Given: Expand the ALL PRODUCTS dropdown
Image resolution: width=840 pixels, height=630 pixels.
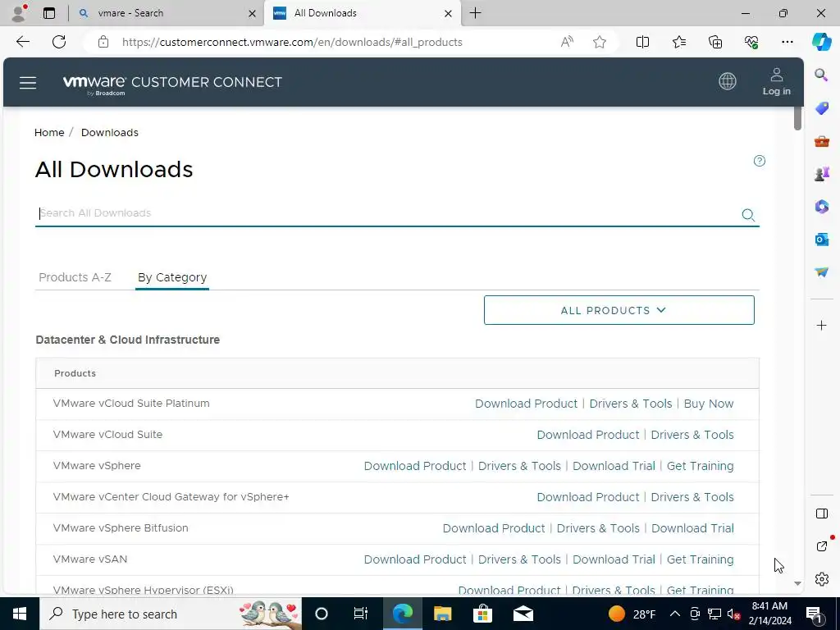Looking at the screenshot, I should coord(619,310).
